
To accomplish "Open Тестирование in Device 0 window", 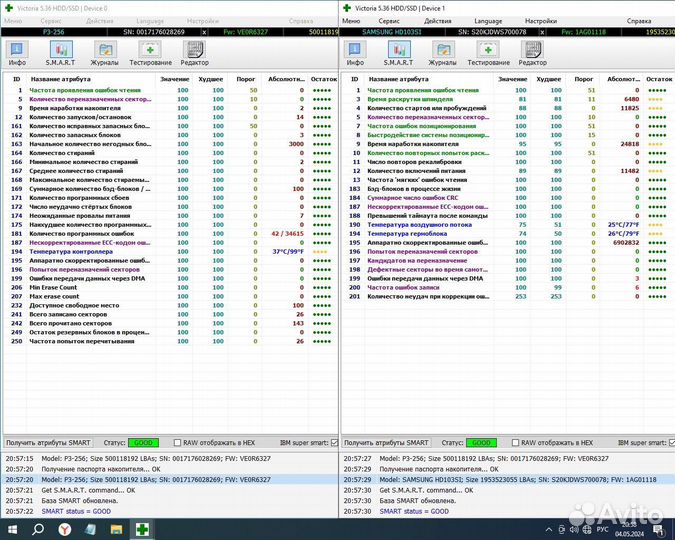I will coord(150,53).
